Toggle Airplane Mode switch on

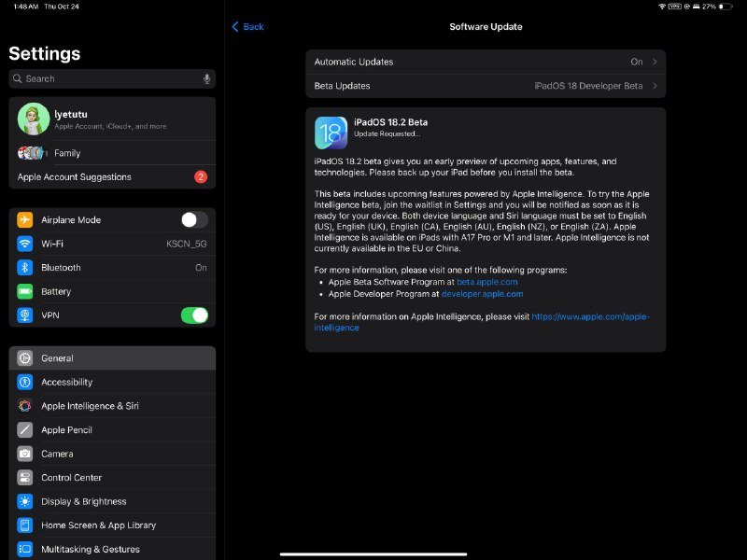[x=194, y=220]
